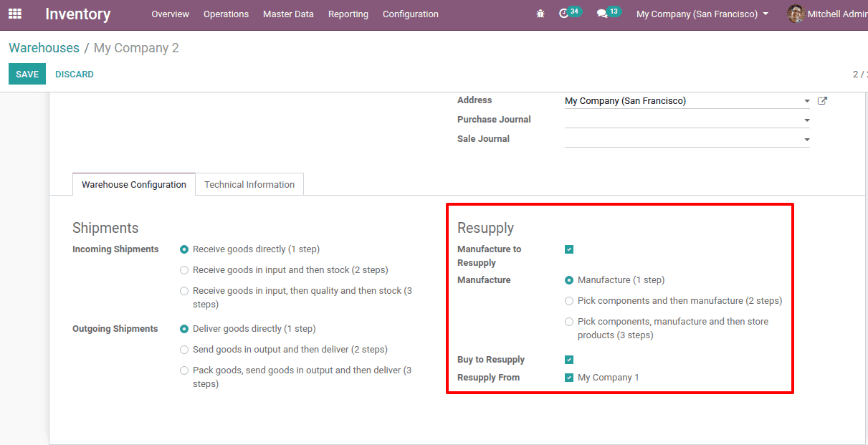Select Receive goods directly (1 step)
Viewport: 868px width, 445px height.
tap(184, 249)
